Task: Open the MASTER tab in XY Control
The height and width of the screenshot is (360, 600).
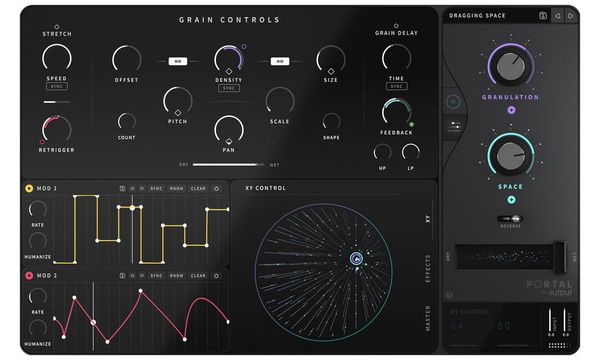Action: click(x=428, y=318)
